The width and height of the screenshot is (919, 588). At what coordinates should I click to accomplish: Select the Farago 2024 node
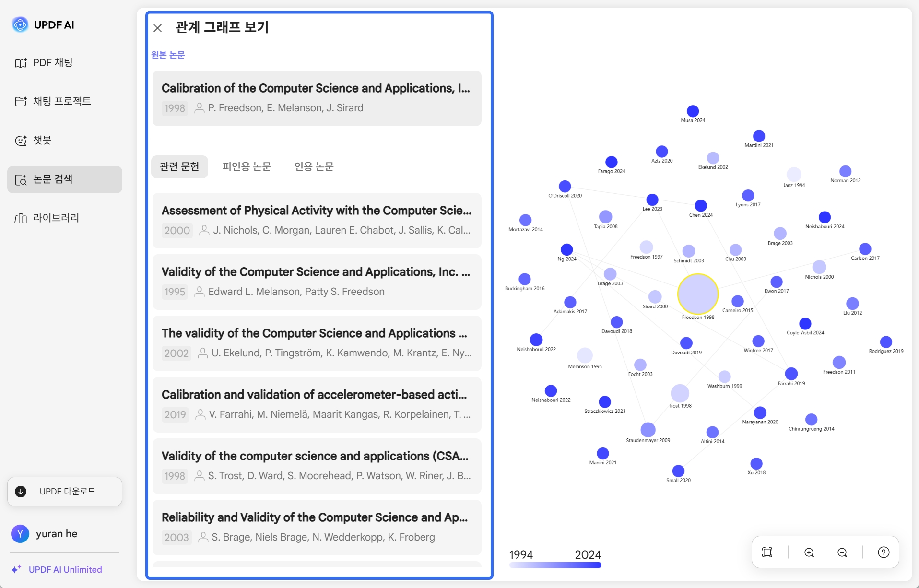click(x=612, y=162)
